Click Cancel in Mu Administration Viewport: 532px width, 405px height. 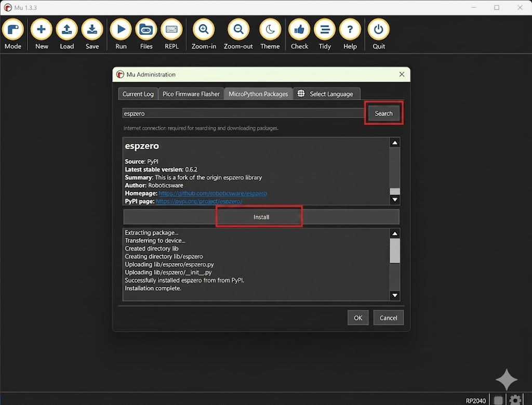tap(389, 318)
